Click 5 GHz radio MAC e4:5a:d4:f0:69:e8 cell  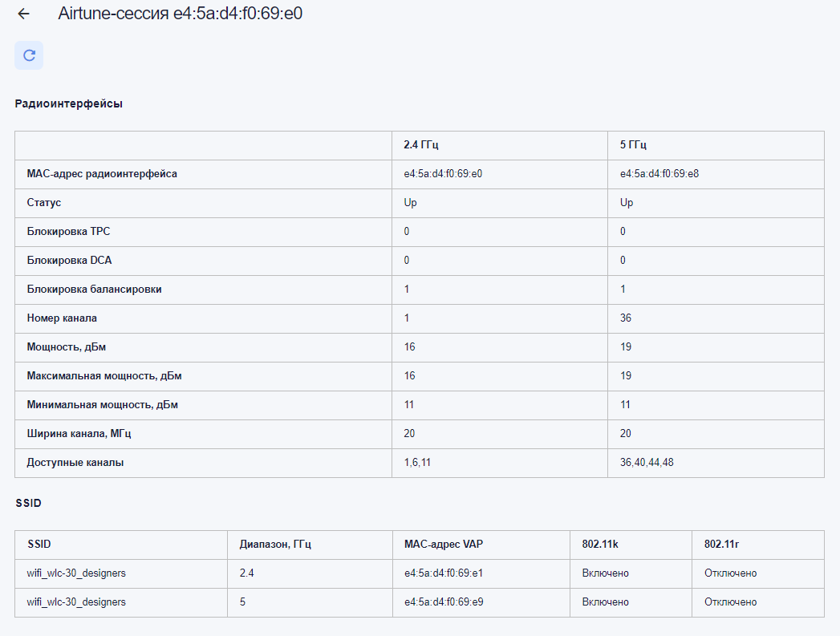pos(659,174)
